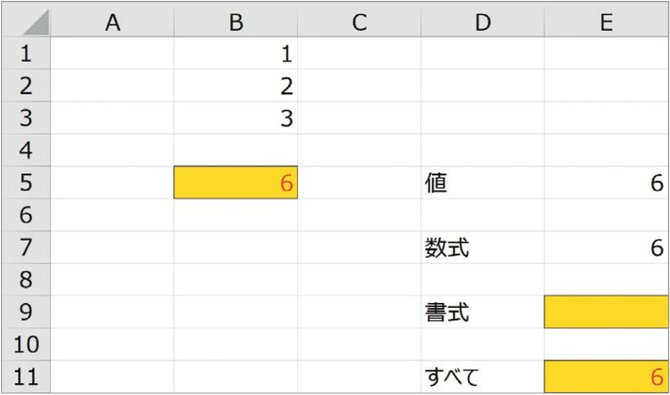Screen dimensions: 670x395
Task: Select column E header
Action: (x=606, y=23)
